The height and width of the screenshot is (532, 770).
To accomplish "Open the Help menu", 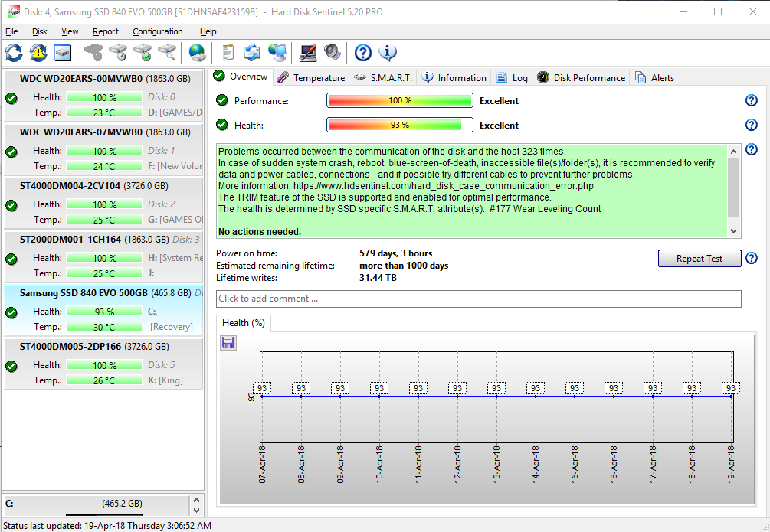I will tap(208, 31).
